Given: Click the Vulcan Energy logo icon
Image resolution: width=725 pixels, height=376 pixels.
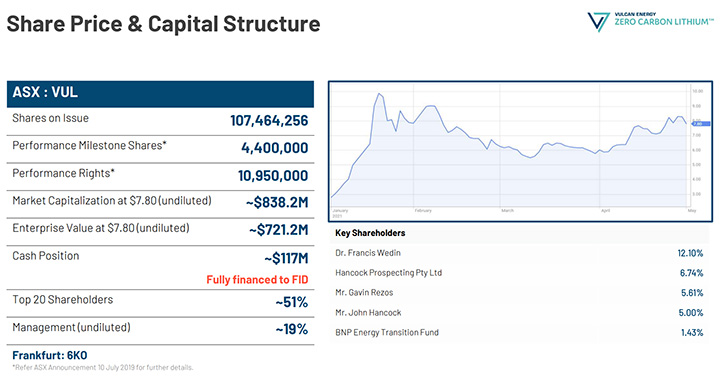Looking at the screenshot, I should (x=598, y=22).
